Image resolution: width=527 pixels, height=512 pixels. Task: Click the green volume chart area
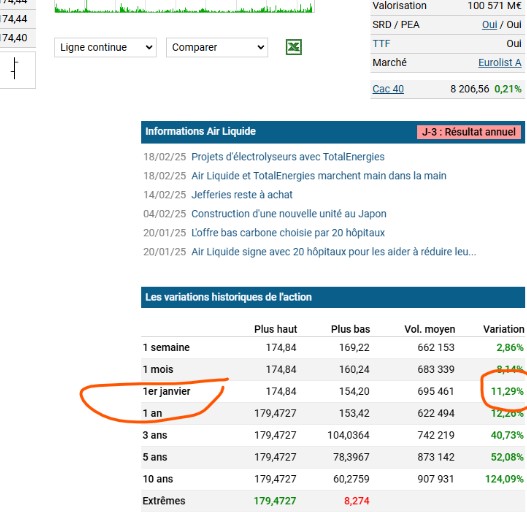pyautogui.click(x=184, y=7)
